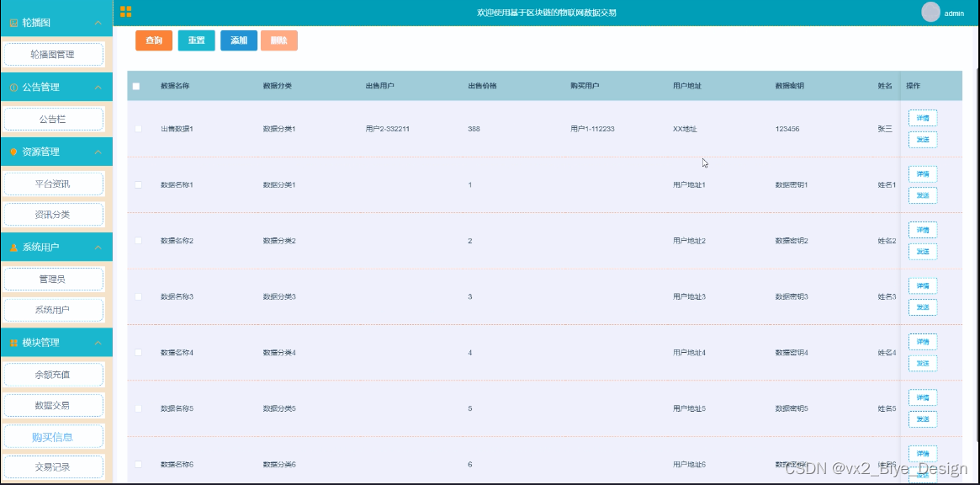This screenshot has height=485, width=980.
Task: Click cell 用户地址3
Action: 690,296
